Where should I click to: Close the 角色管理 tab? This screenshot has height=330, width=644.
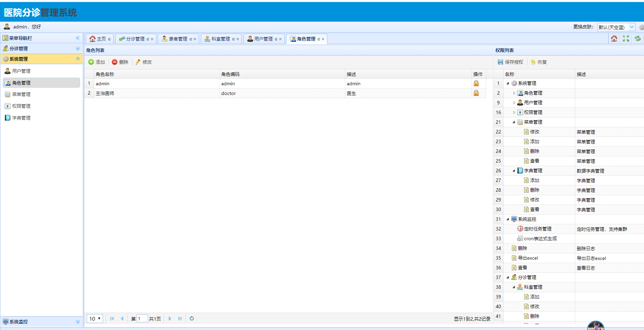(323, 39)
